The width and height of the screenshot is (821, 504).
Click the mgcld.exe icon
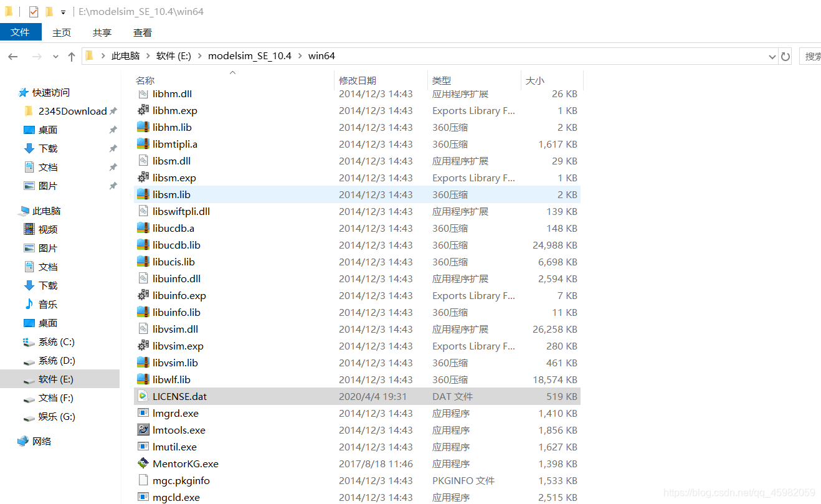coord(143,497)
